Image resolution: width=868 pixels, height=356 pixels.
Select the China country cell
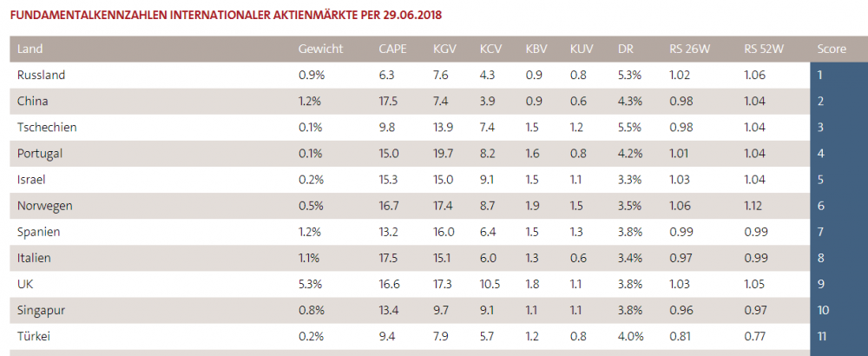click(x=33, y=102)
